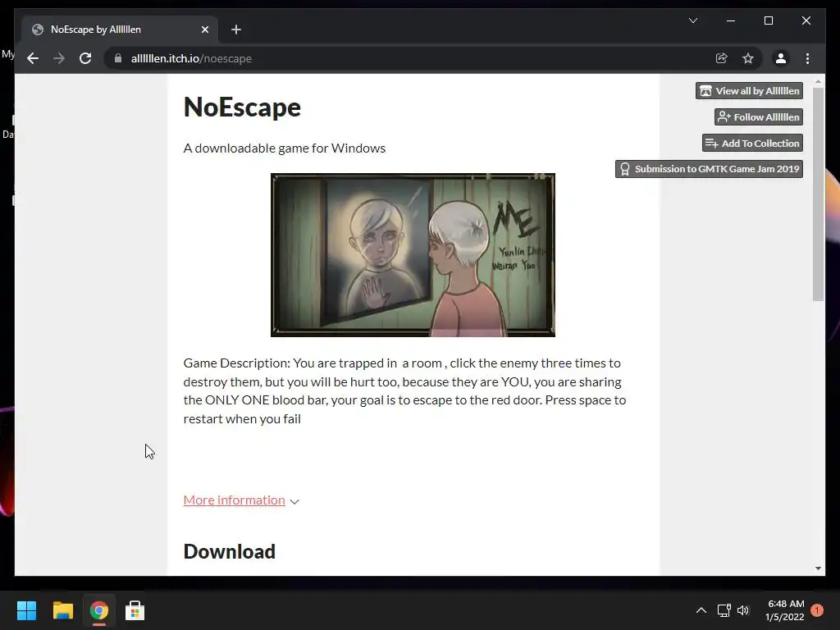Click the Chrome taskbar icon
The image size is (840, 630).
pyautogui.click(x=99, y=610)
